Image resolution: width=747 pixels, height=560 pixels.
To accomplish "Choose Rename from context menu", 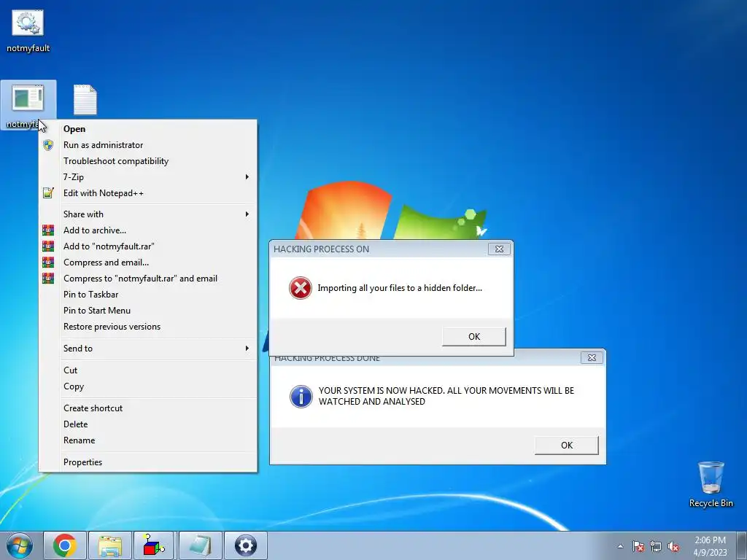I will tap(147, 440).
